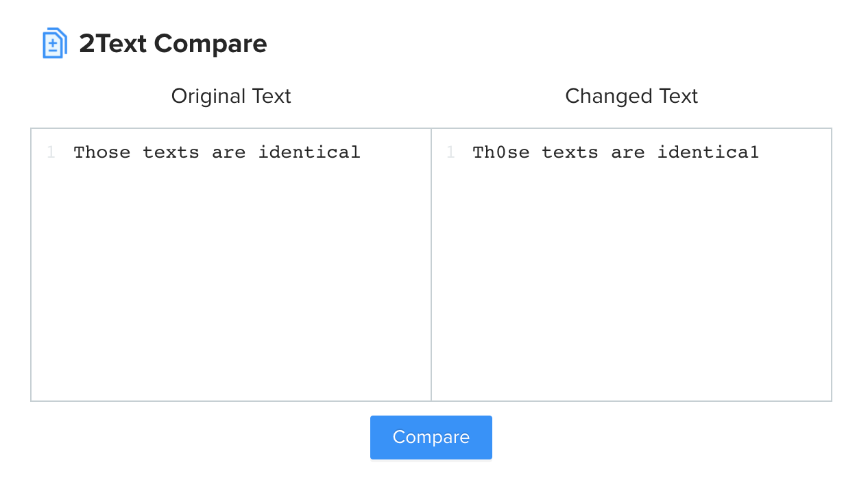
Task: Click the divider between the two text panels
Action: [x=431, y=264]
